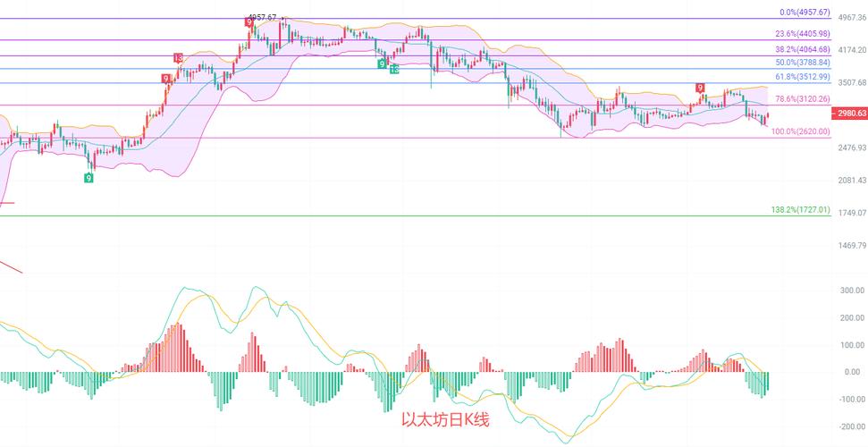Image resolution: width=868 pixels, height=447 pixels.
Task: Click the 0.00 value on the MACD axis
Action: [851, 372]
